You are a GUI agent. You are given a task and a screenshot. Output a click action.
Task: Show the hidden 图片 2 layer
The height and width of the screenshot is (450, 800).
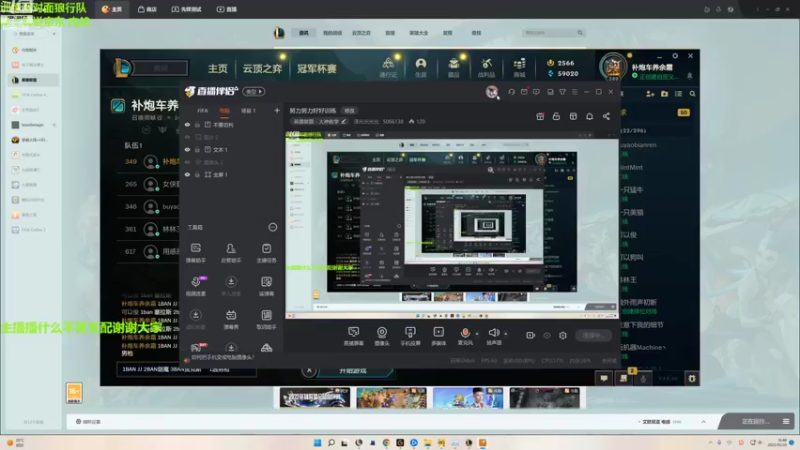[x=187, y=137]
